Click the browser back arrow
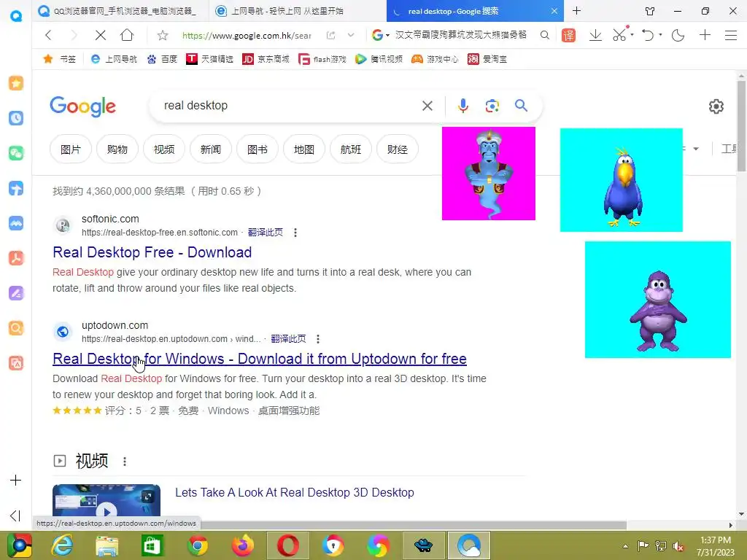The image size is (747, 560). (x=48, y=35)
